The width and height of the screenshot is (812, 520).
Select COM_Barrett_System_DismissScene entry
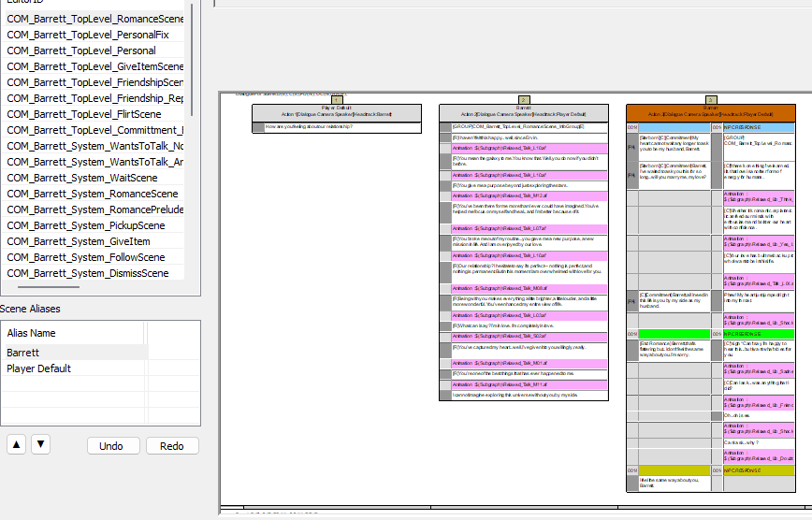click(x=88, y=273)
